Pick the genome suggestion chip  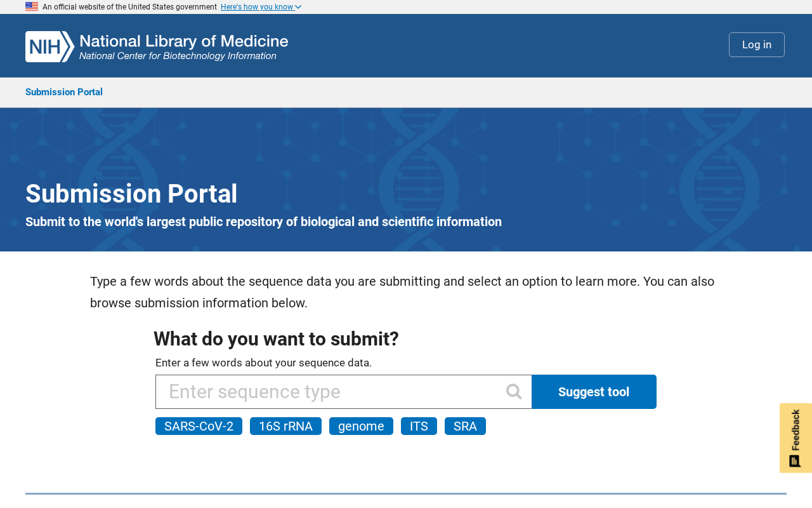[361, 426]
